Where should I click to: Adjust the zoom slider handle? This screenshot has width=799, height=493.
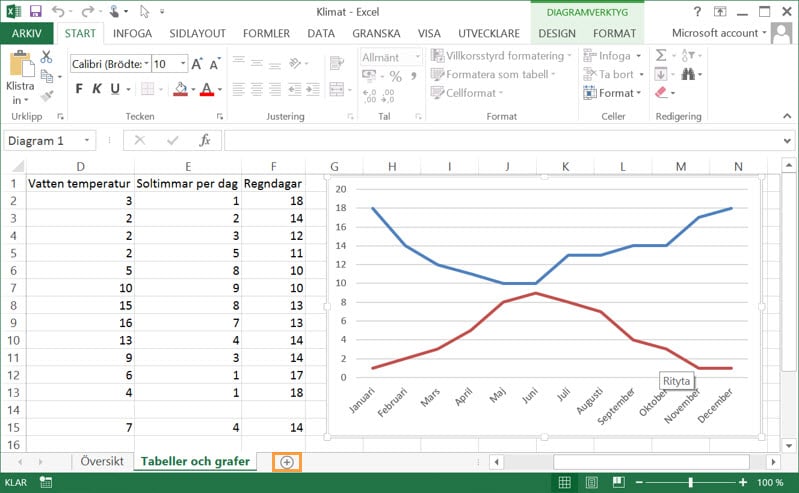click(690, 482)
